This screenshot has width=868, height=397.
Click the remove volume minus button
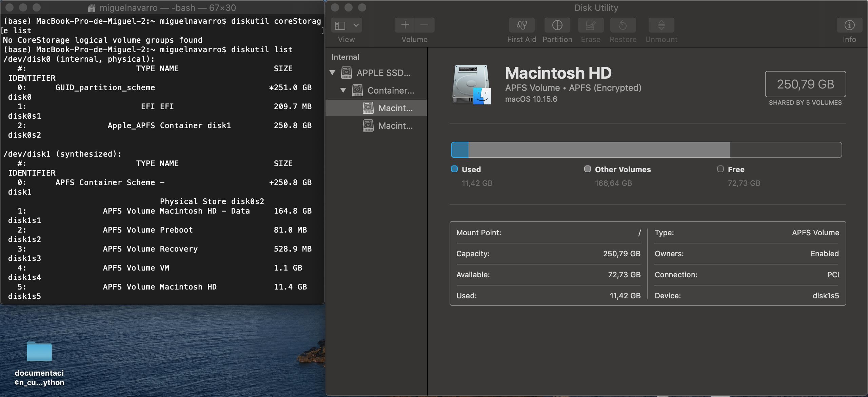[x=425, y=25]
